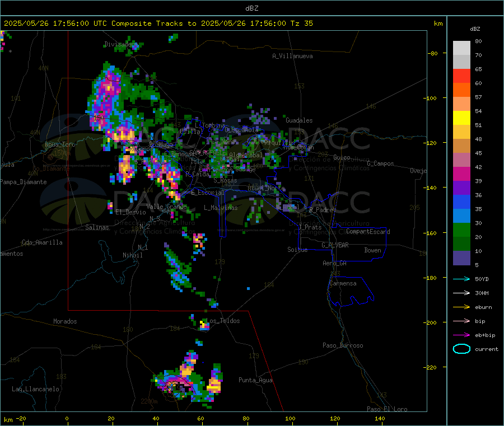Click the 'Los_Toldos' place label

[x=223, y=321]
